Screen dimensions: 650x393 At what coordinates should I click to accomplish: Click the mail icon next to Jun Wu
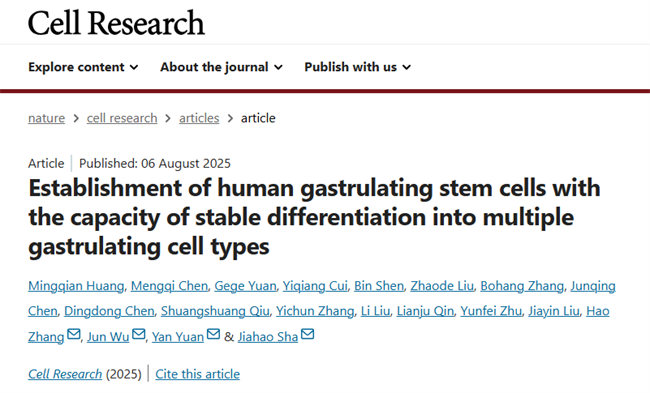click(139, 334)
